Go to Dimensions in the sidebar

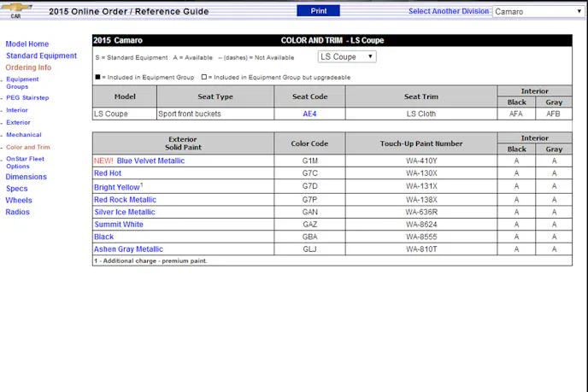click(x=26, y=177)
